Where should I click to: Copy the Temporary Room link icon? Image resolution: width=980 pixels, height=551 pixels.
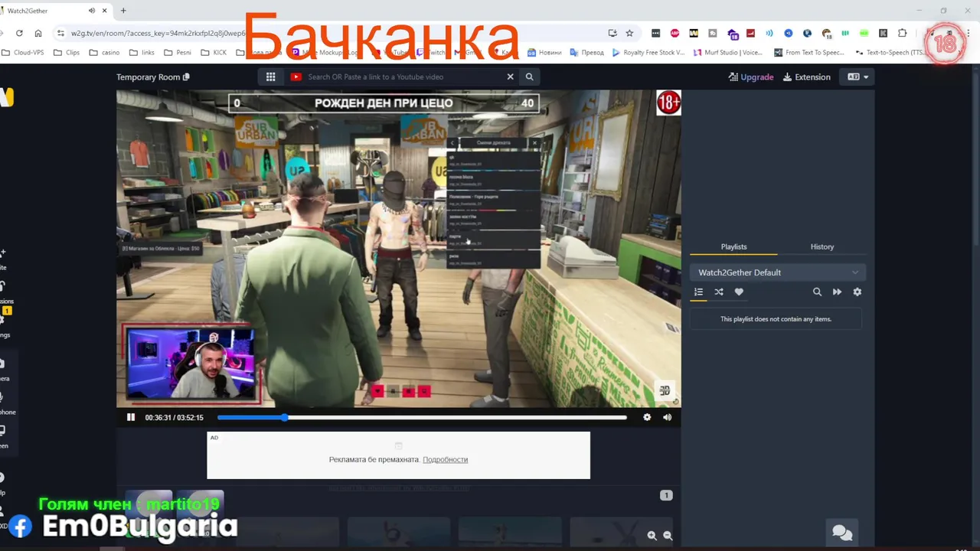pyautogui.click(x=186, y=77)
